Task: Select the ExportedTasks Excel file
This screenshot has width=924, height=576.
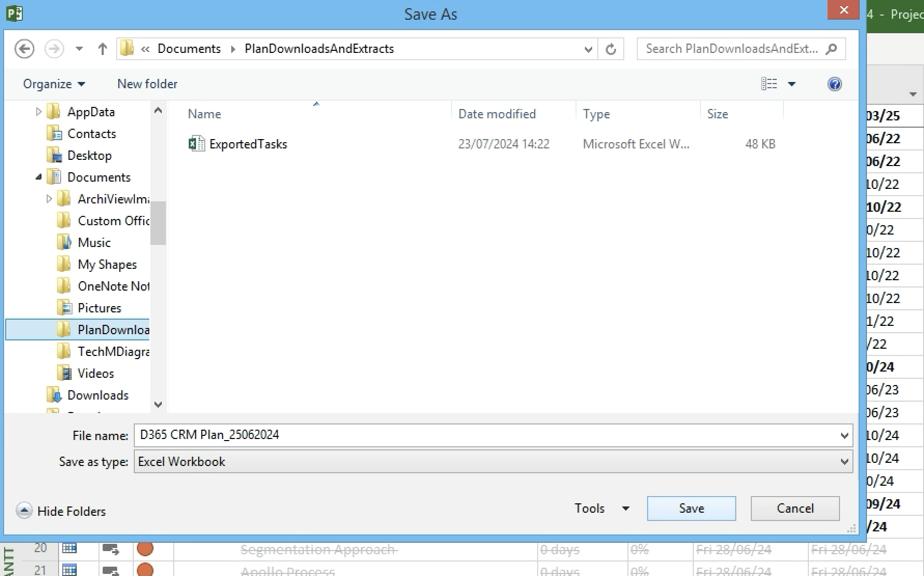Action: pyautogui.click(x=248, y=144)
